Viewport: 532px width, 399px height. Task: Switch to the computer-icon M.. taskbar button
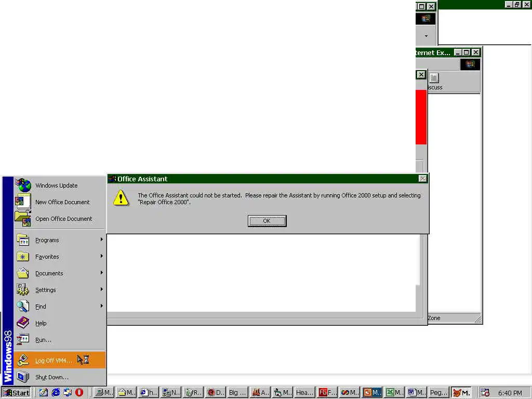(x=104, y=393)
